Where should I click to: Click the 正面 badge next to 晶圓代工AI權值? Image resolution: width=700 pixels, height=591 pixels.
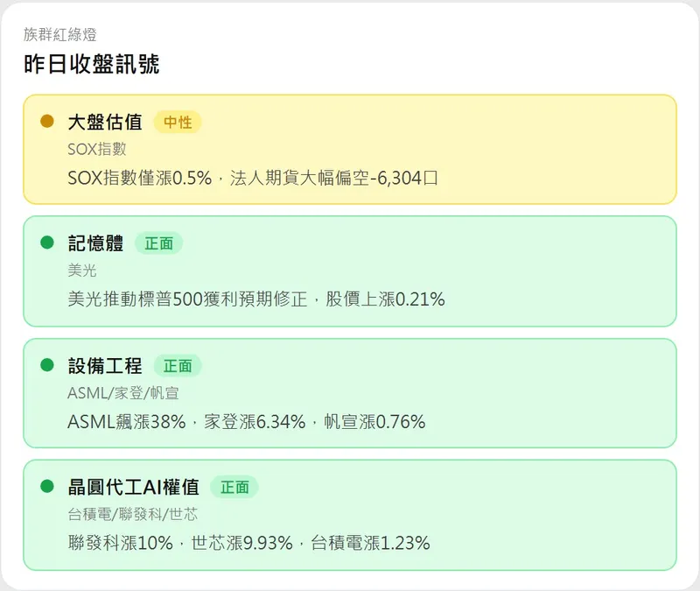234,487
